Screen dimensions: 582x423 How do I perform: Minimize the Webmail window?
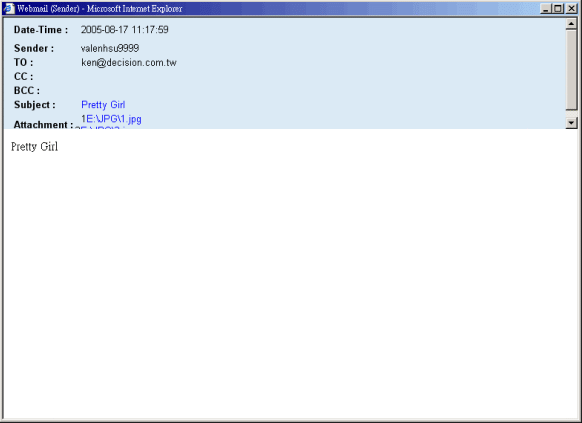[545, 9]
